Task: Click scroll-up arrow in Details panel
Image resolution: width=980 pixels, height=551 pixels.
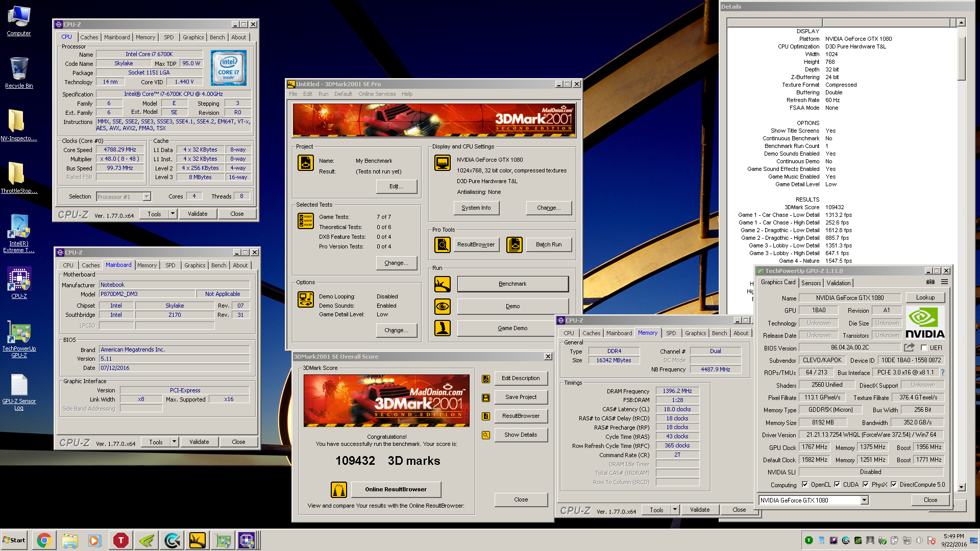Action: click(x=962, y=22)
